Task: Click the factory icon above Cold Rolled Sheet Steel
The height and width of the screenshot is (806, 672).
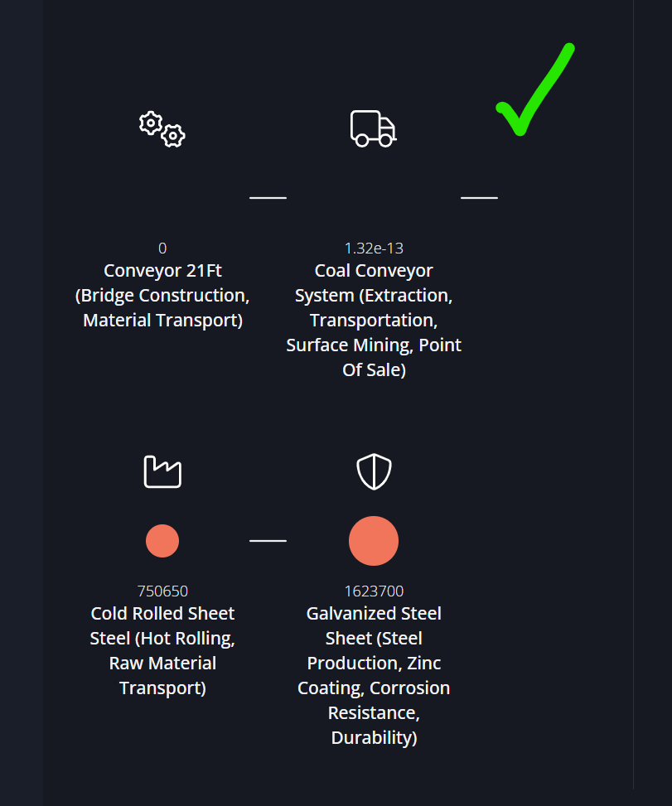Action: coord(162,471)
